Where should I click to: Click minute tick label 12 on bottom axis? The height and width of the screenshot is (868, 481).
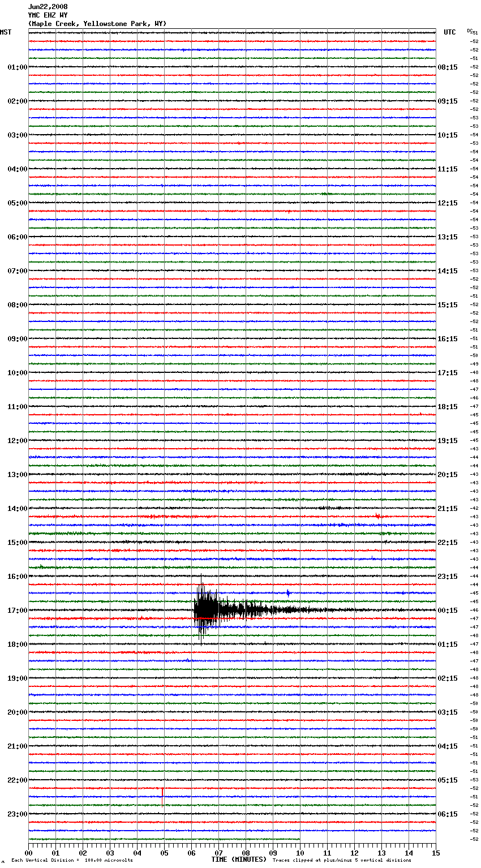click(354, 853)
